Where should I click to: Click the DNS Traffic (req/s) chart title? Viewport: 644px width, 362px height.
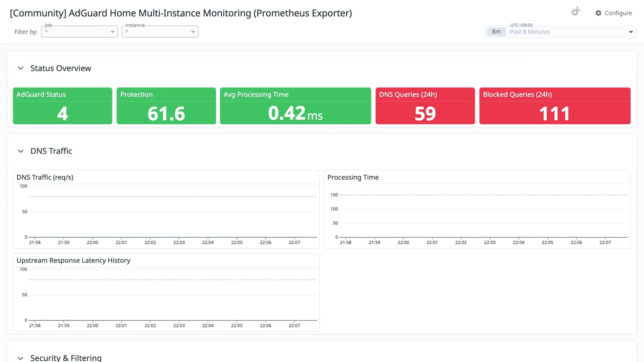point(45,177)
